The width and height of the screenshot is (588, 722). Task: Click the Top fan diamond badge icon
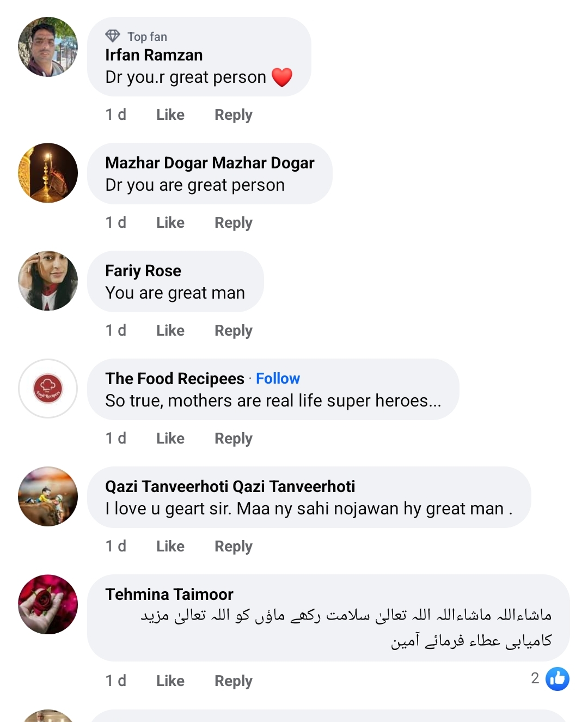click(113, 36)
